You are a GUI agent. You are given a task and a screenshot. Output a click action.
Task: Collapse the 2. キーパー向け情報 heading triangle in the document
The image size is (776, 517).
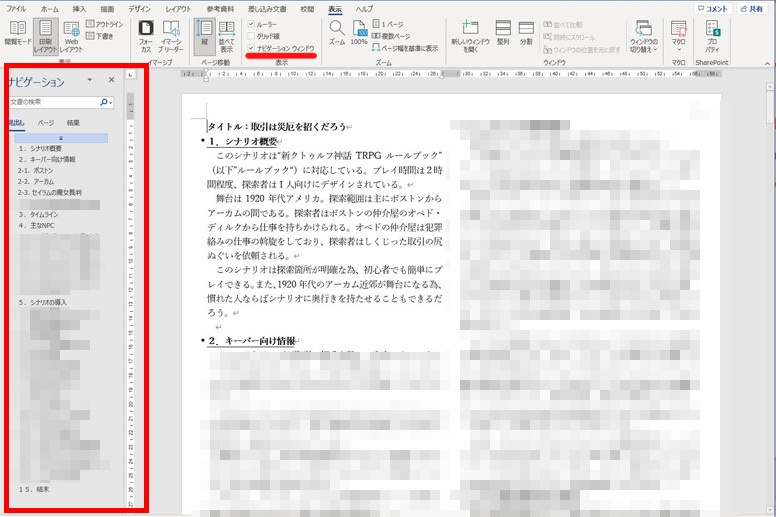tap(203, 340)
